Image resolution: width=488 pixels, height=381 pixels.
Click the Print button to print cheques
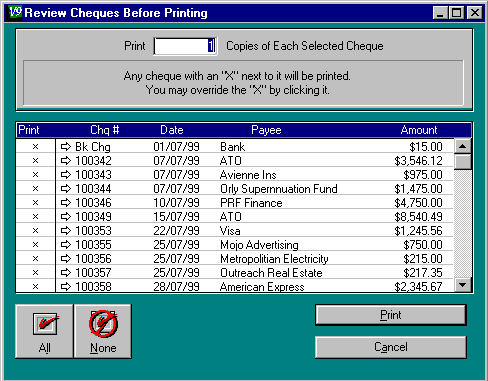391,315
